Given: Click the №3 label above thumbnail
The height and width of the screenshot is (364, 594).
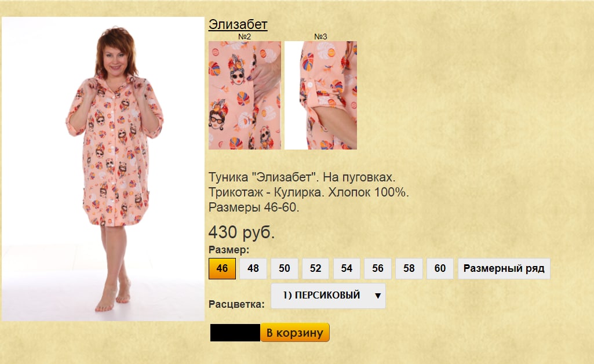Looking at the screenshot, I should pyautogui.click(x=320, y=37).
